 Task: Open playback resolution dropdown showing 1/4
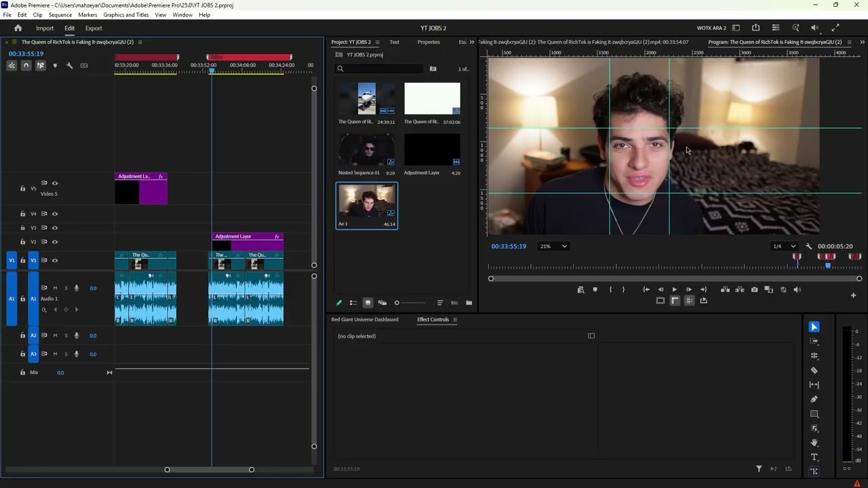pyautogui.click(x=784, y=246)
